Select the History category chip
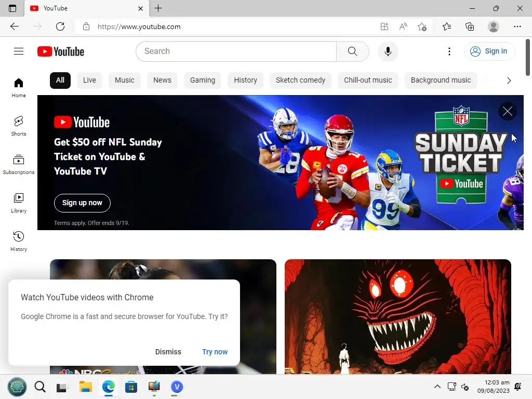The width and height of the screenshot is (532, 399). pos(245,81)
